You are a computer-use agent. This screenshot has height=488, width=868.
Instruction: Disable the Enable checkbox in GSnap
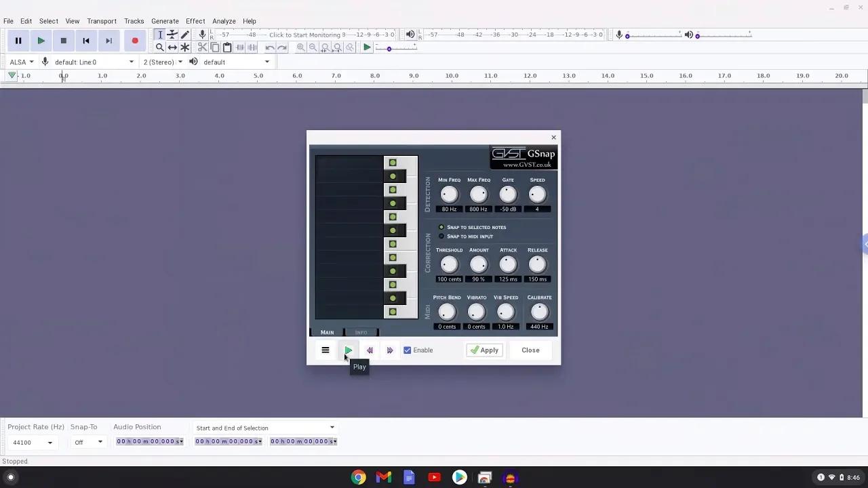(407, 350)
